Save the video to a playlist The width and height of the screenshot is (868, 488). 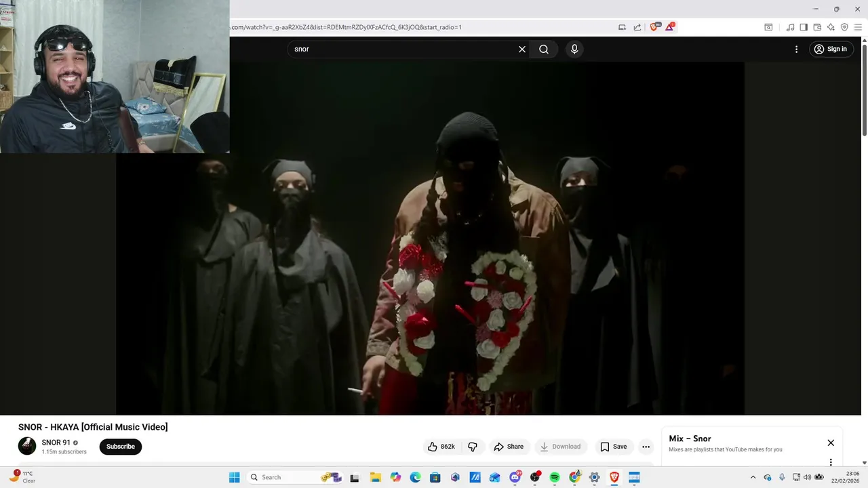(613, 447)
